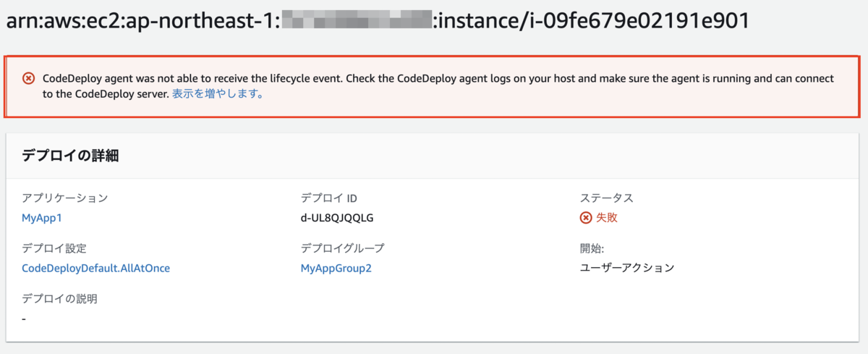Click the red error icon in the alert banner

28,78
